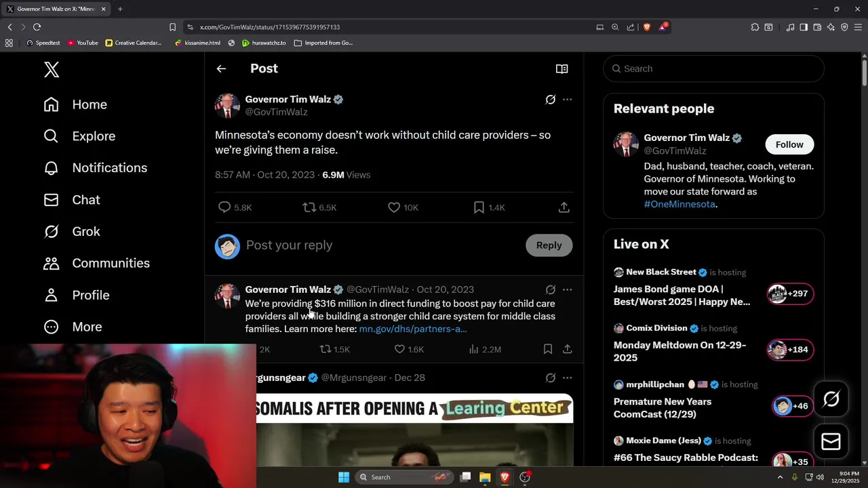Join Monday Meltdown On 12-29-2025 space
Viewport: 868px width, 488px height.
[x=713, y=344]
